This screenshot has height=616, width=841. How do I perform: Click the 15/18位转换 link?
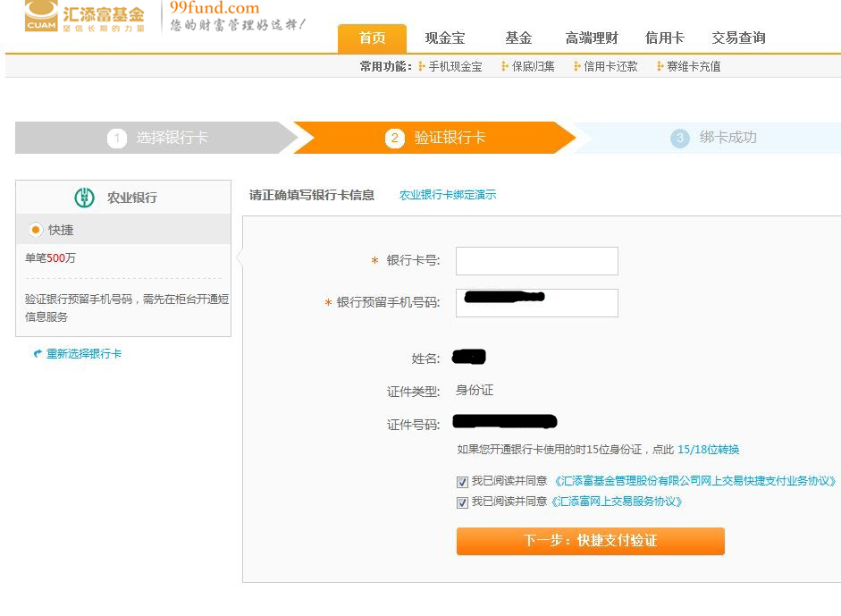[x=709, y=450]
